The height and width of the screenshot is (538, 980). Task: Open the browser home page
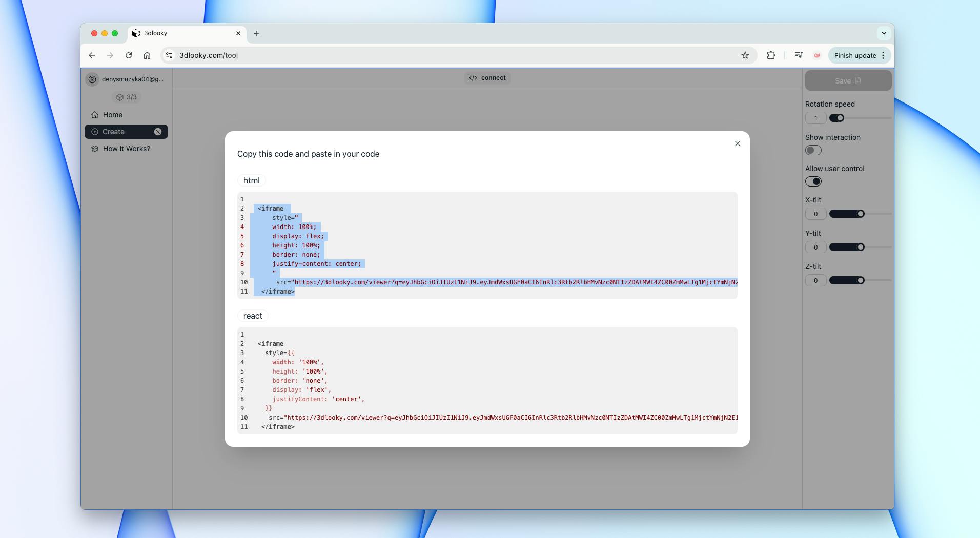(147, 55)
